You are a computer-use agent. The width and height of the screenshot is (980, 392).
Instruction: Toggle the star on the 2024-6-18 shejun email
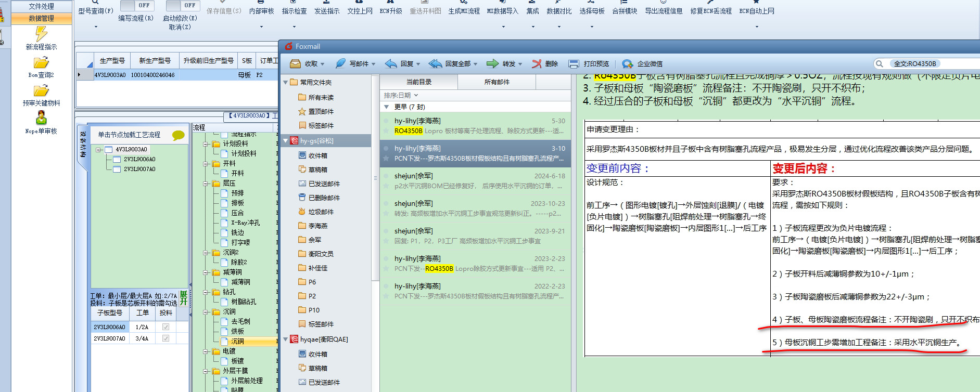click(386, 186)
